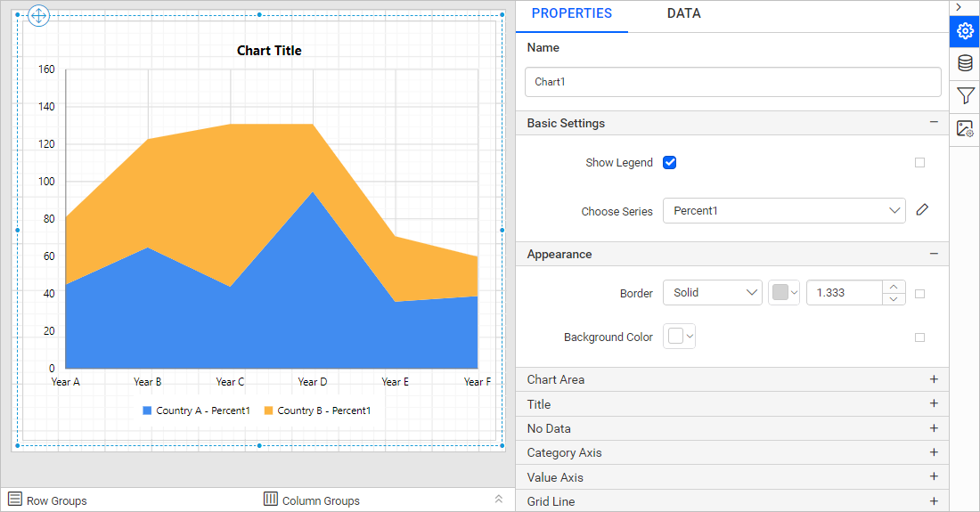Viewport: 980px width, 512px height.
Task: Switch to the DATA tab
Action: point(683,13)
